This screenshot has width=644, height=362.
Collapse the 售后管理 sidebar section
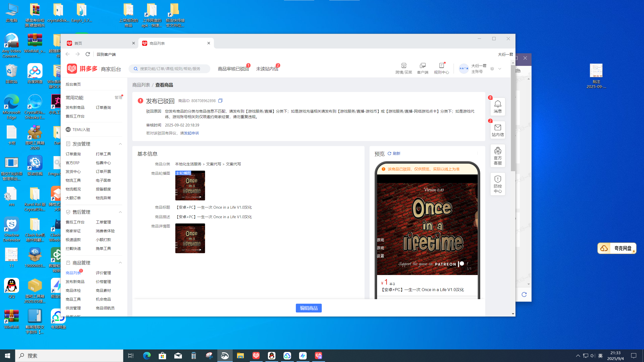(x=120, y=212)
